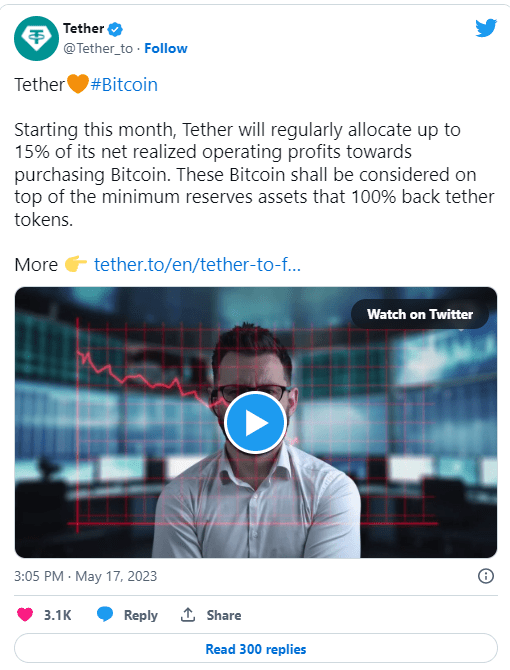Image resolution: width=510 pixels, height=670 pixels.
Task: Click the share upload arrow icon
Action: click(x=188, y=614)
